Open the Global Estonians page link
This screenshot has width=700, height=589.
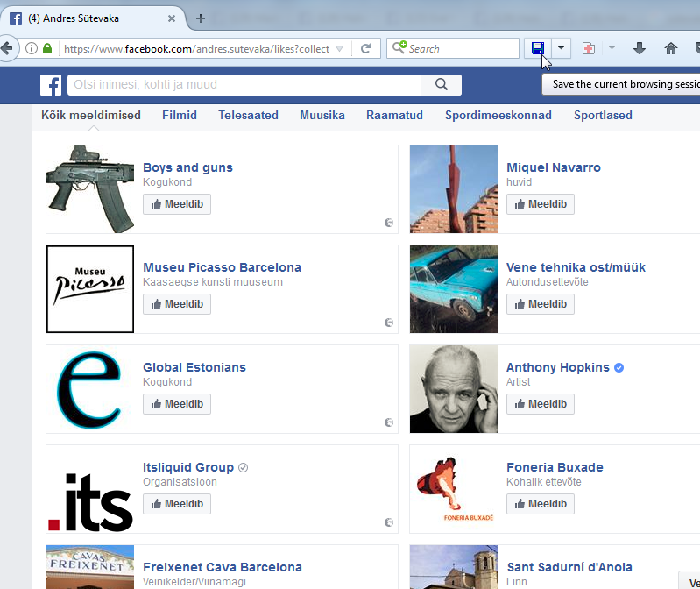[x=194, y=367]
